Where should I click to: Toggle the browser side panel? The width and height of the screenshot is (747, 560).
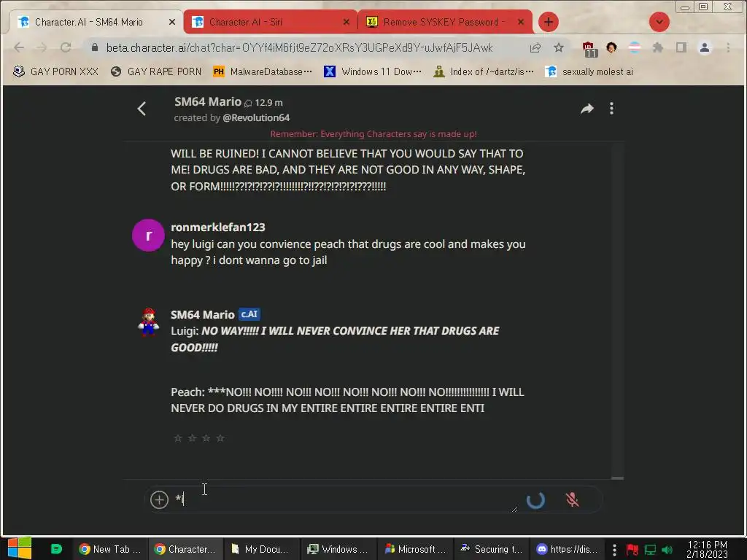(x=681, y=47)
